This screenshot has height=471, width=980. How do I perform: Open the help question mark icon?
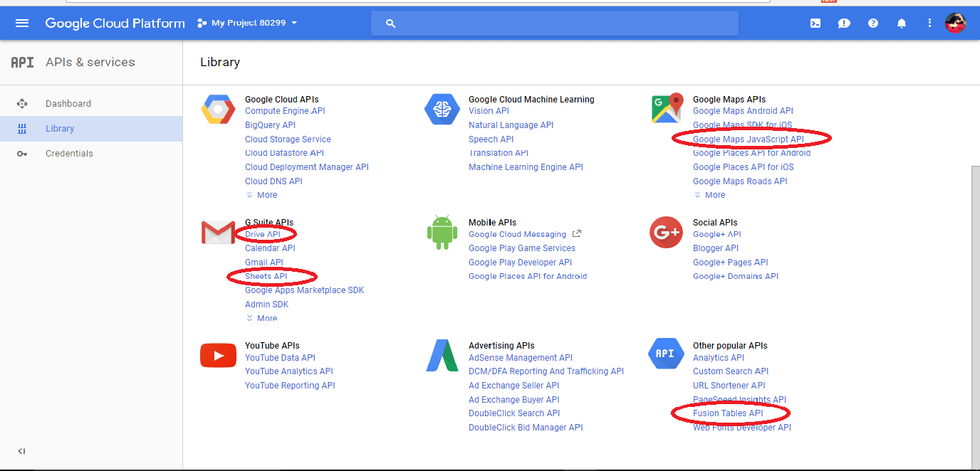pyautogui.click(x=873, y=23)
